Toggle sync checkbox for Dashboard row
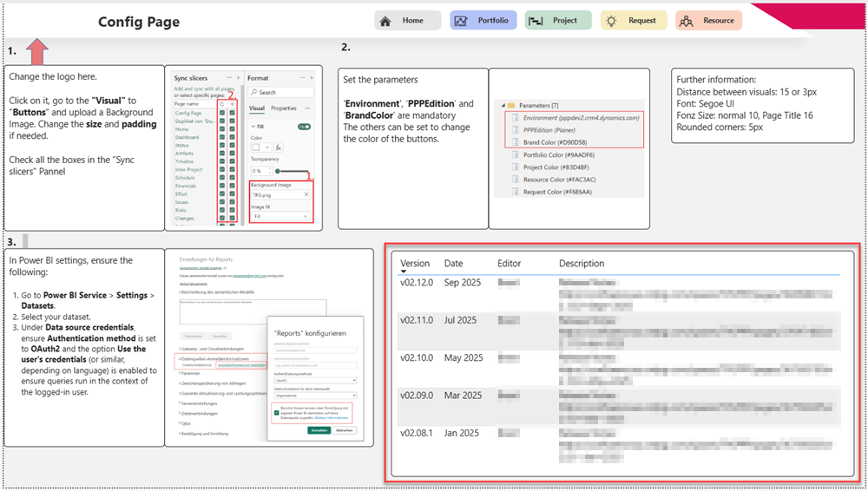Screen dimensions: 868x491 click(222, 137)
